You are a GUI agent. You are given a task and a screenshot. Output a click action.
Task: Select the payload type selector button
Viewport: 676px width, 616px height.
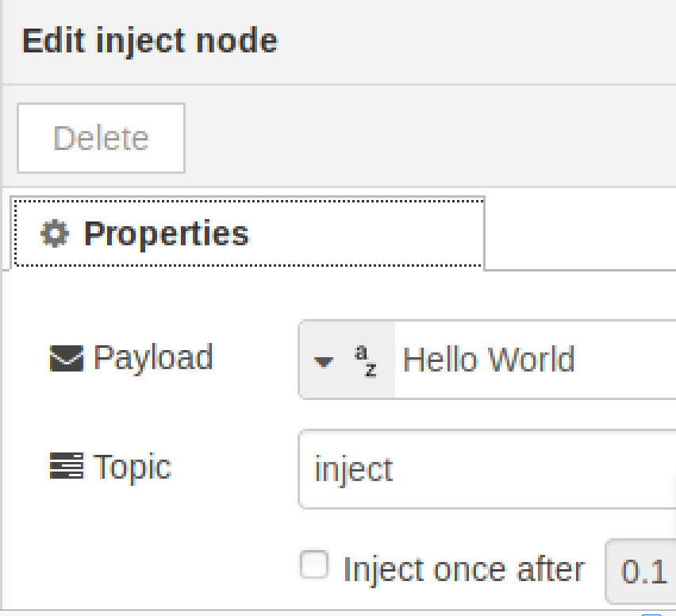pyautogui.click(x=347, y=360)
